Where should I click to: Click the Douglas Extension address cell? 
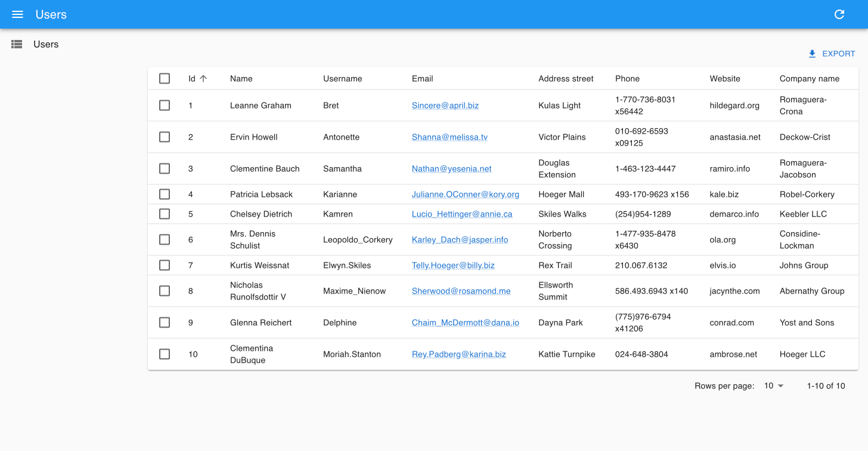(x=557, y=168)
